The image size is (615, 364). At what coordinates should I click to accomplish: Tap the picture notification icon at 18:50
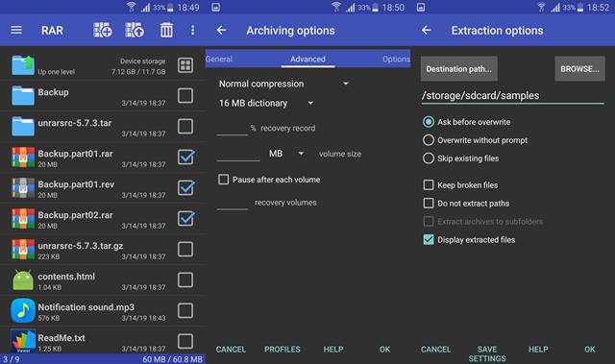215,7
